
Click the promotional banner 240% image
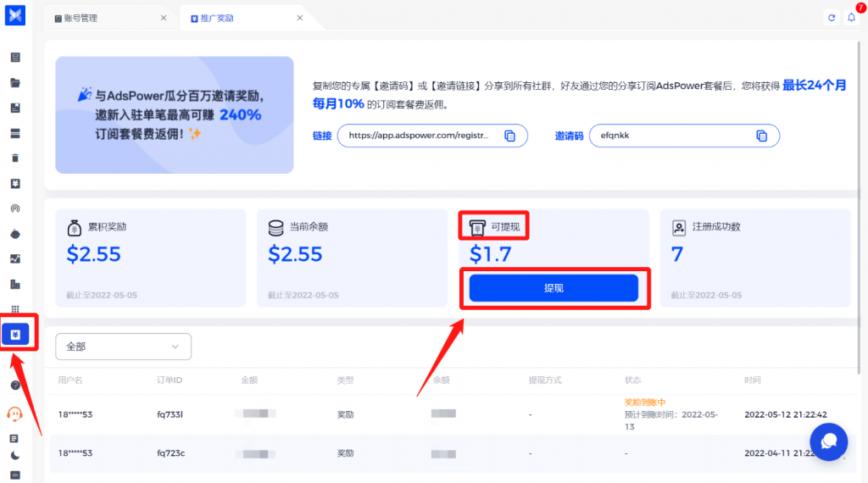(x=175, y=115)
